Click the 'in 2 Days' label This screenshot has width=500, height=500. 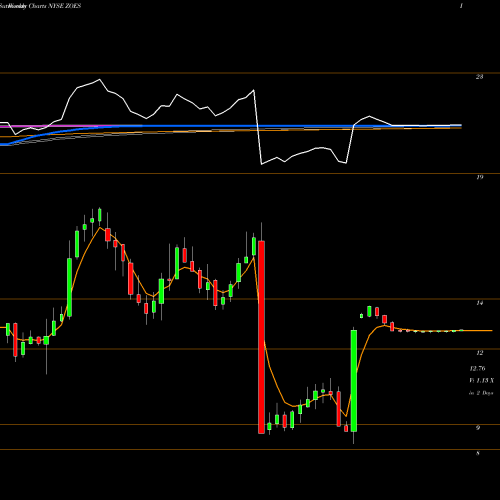click(481, 393)
